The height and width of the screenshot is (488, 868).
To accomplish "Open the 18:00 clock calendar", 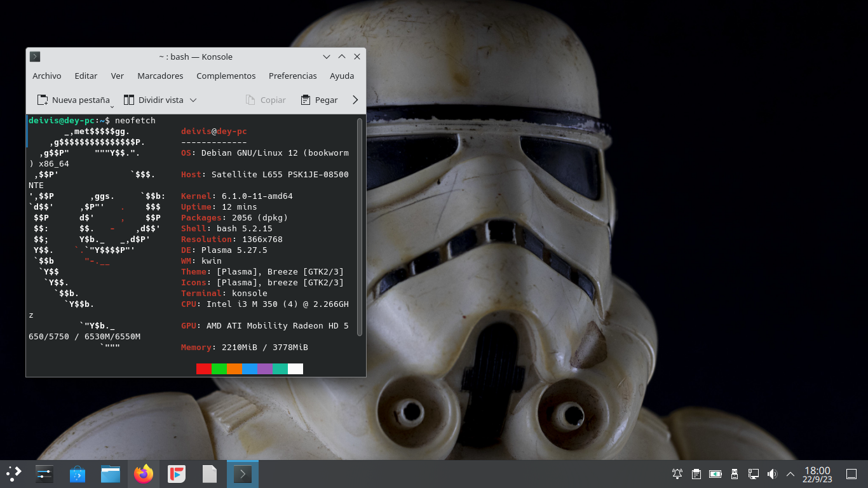I will 817,474.
